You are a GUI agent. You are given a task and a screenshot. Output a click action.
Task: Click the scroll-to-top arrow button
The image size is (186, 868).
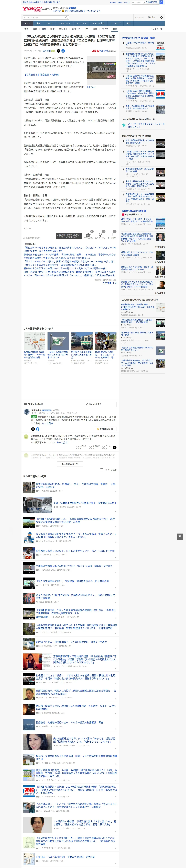(180, 536)
